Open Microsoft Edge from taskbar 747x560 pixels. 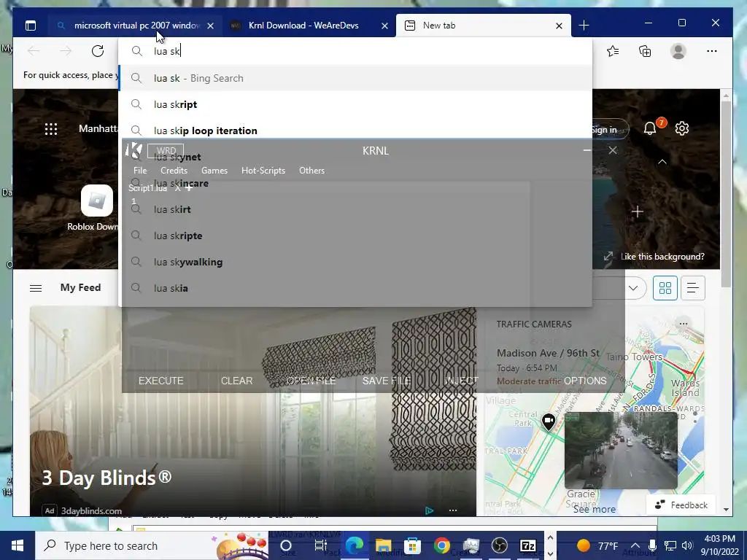[355, 545]
